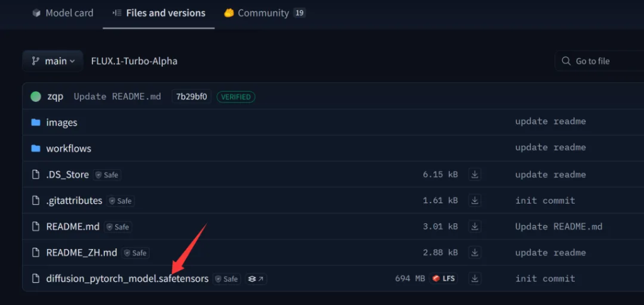The height and width of the screenshot is (305, 644).
Task: Click Safe badge next to .DS_Store
Action: coord(107,175)
